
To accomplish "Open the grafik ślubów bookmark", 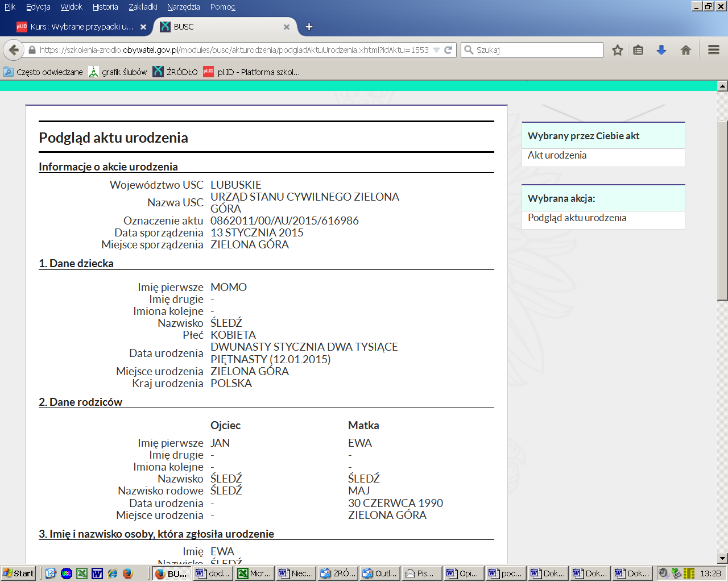I will tap(118, 72).
